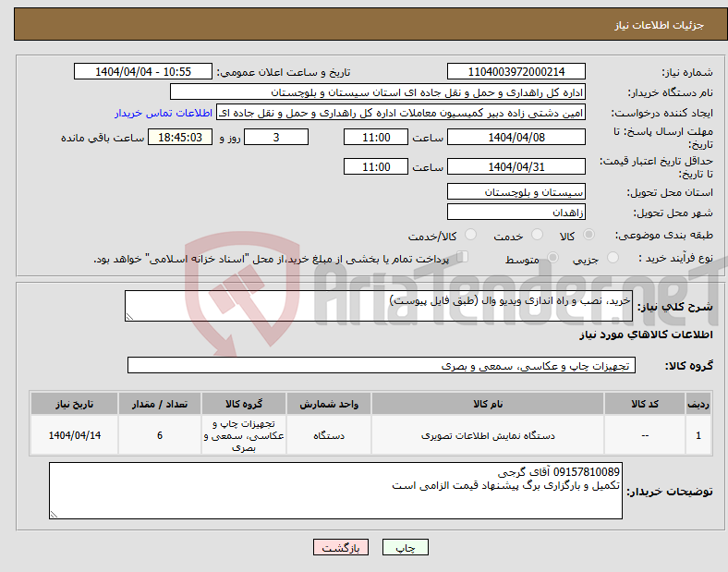The image size is (728, 572).
Task: Select the جزیی purchase type radio
Action: (613, 257)
